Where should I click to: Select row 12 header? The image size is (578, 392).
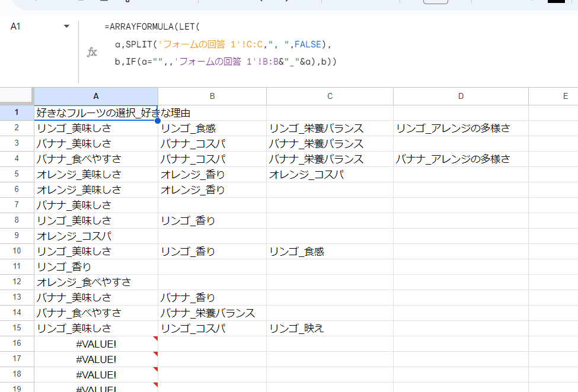17,282
